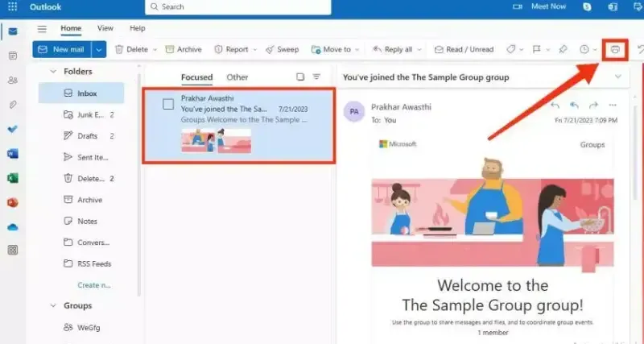This screenshot has width=644, height=344.
Task: Click the PA sender avatar
Action: [x=354, y=112]
